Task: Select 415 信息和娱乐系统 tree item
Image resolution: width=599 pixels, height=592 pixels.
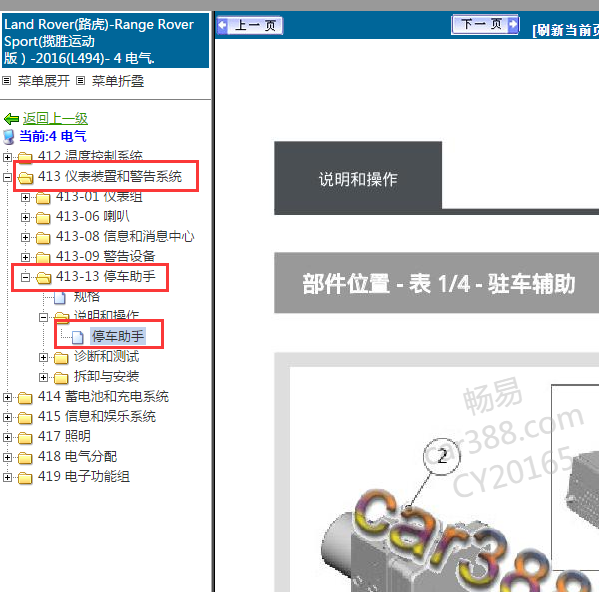Action: [x=97, y=416]
